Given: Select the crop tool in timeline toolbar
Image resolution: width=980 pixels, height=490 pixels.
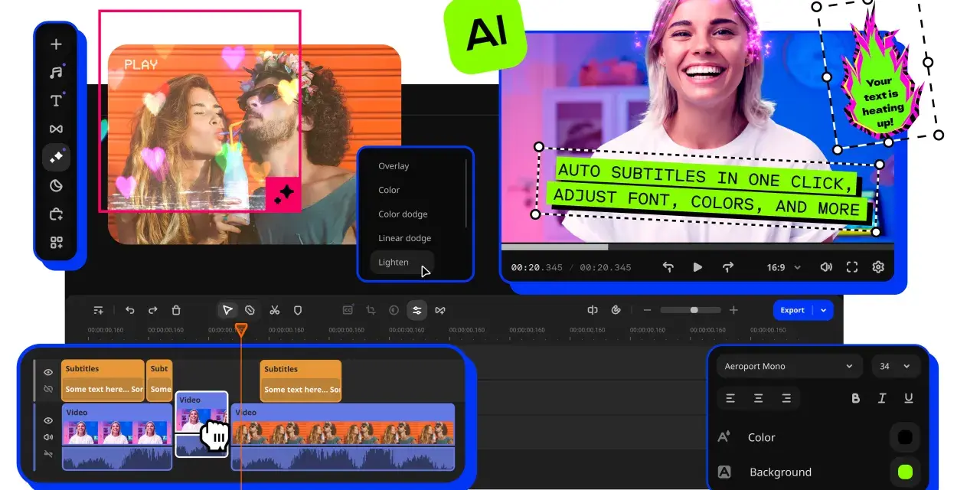Looking at the screenshot, I should coord(371,310).
